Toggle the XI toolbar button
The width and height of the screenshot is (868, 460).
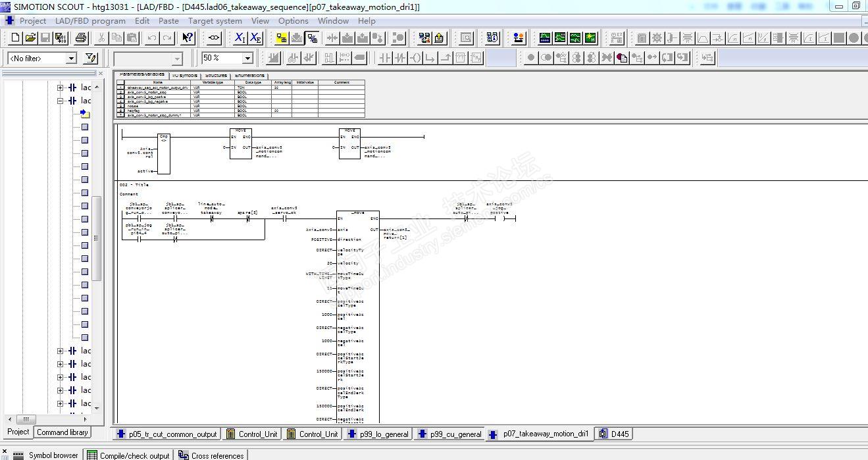coord(240,38)
